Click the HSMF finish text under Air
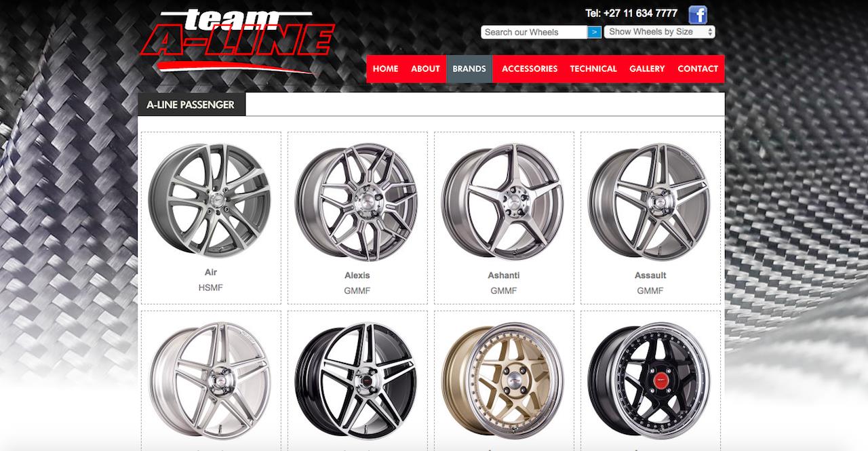The height and width of the screenshot is (451, 868). pos(211,288)
